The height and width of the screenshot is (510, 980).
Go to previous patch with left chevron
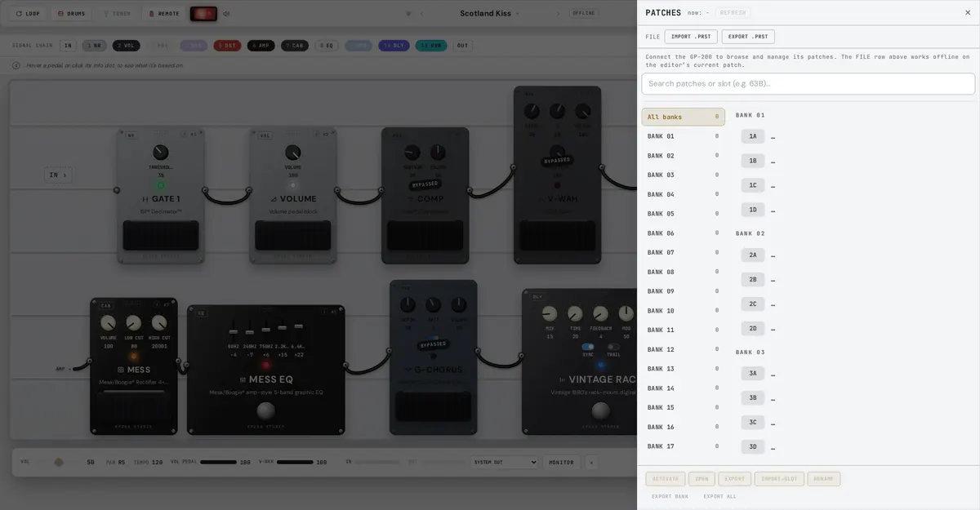click(x=421, y=13)
